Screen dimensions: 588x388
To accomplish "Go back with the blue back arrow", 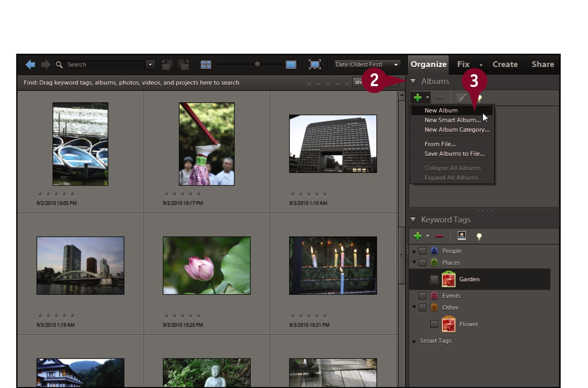I will click(30, 64).
